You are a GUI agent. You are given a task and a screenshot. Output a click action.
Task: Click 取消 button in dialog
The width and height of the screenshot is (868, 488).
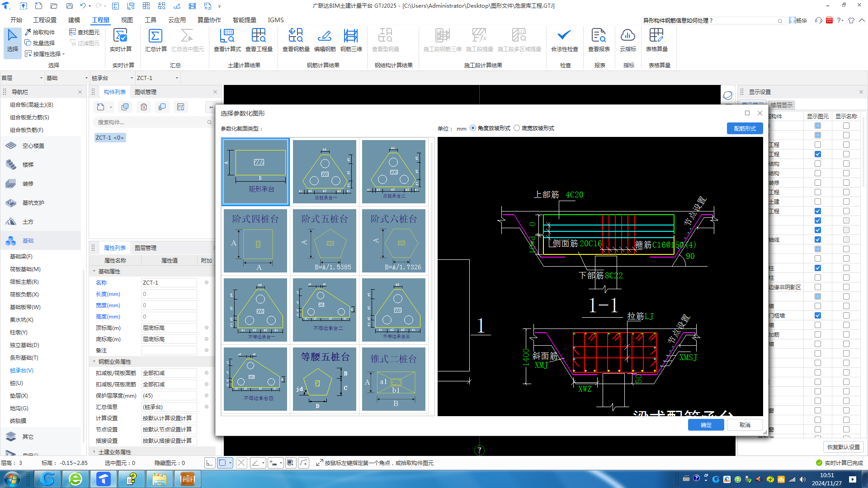pyautogui.click(x=745, y=425)
